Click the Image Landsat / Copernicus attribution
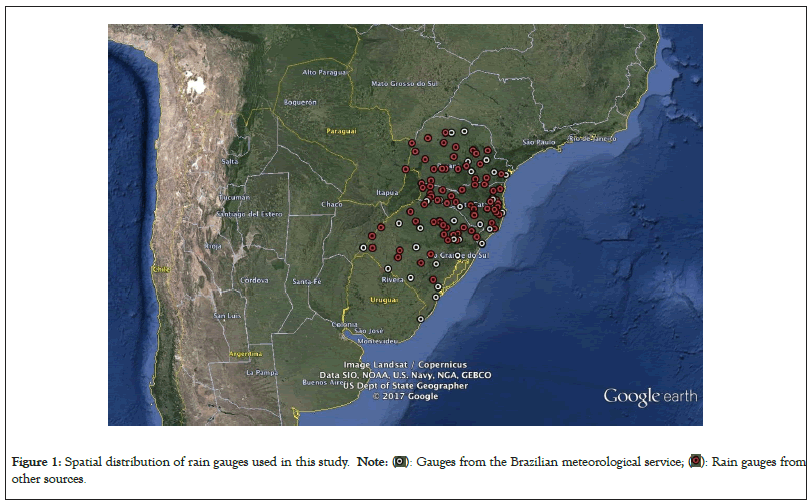The height and width of the screenshot is (503, 811). (x=405, y=364)
